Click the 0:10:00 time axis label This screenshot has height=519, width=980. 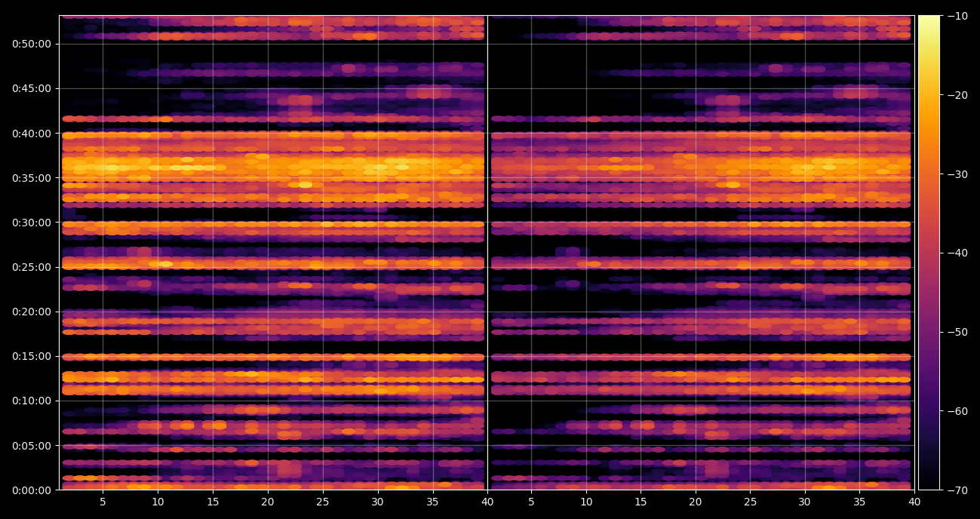click(31, 401)
